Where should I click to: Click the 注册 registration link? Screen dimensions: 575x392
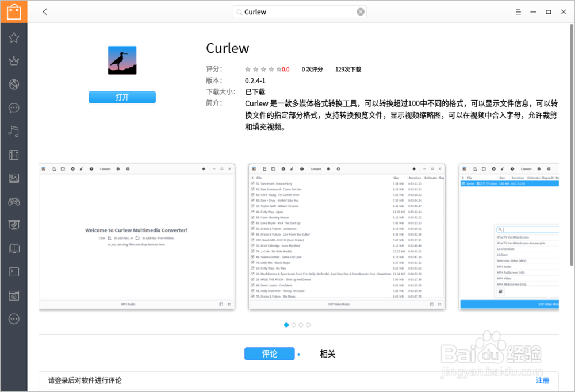(x=542, y=381)
